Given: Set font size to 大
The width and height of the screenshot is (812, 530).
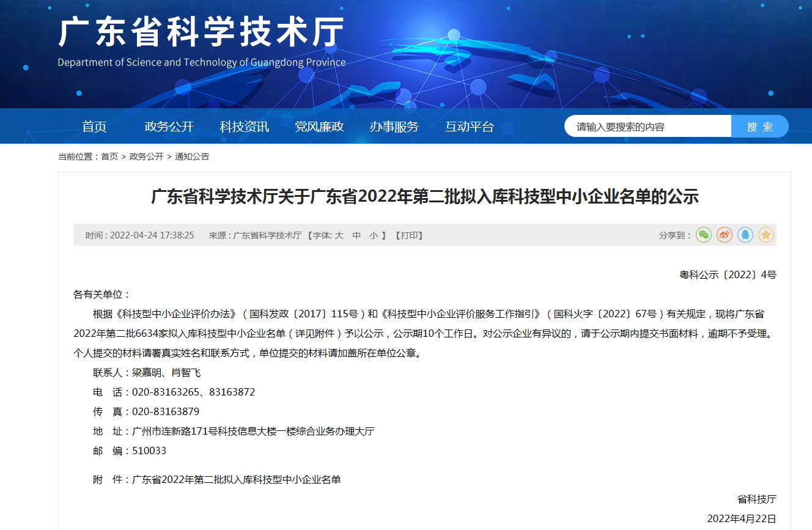Looking at the screenshot, I should coord(339,235).
